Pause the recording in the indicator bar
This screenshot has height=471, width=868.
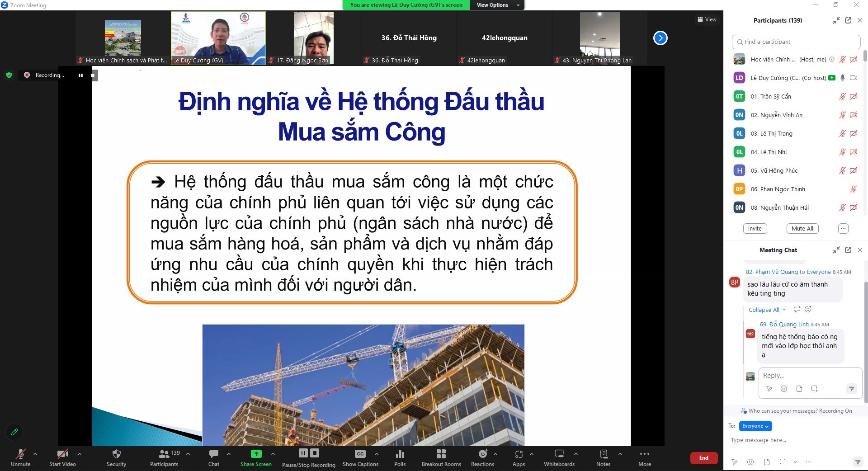[80, 75]
